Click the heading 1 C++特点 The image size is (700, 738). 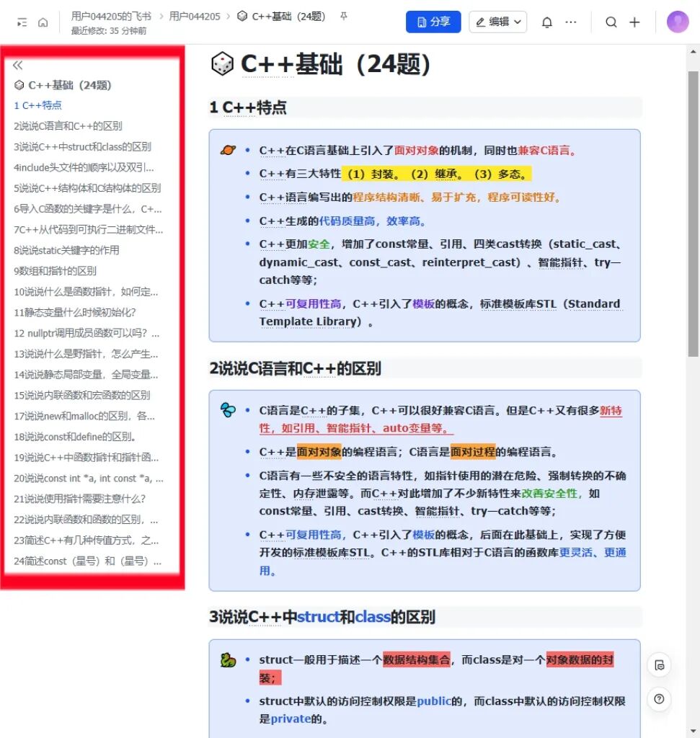click(248, 107)
